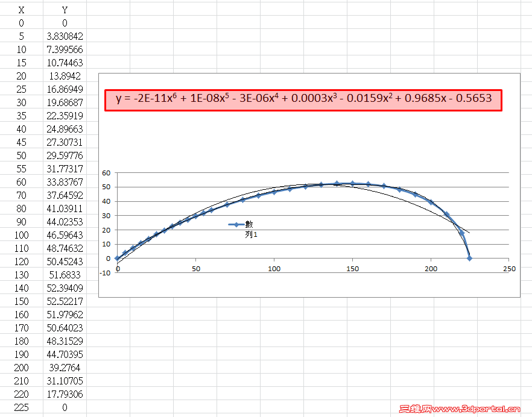Select the cell 31.10705
This screenshot has height=417, width=532.
[65, 381]
